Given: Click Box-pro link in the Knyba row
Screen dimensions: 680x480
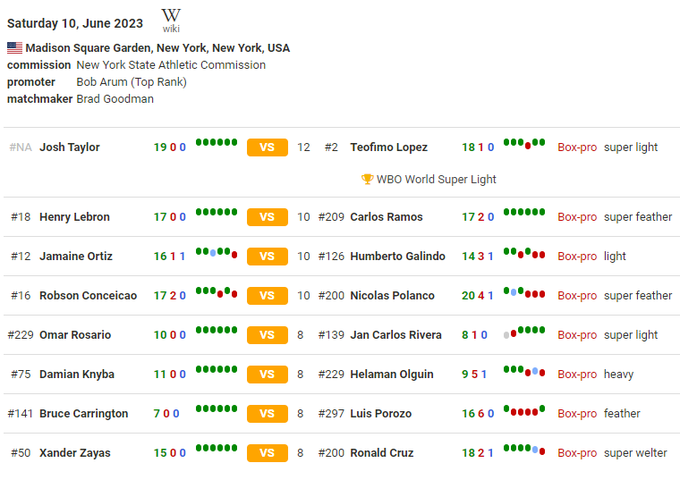Looking at the screenshot, I should (577, 375).
